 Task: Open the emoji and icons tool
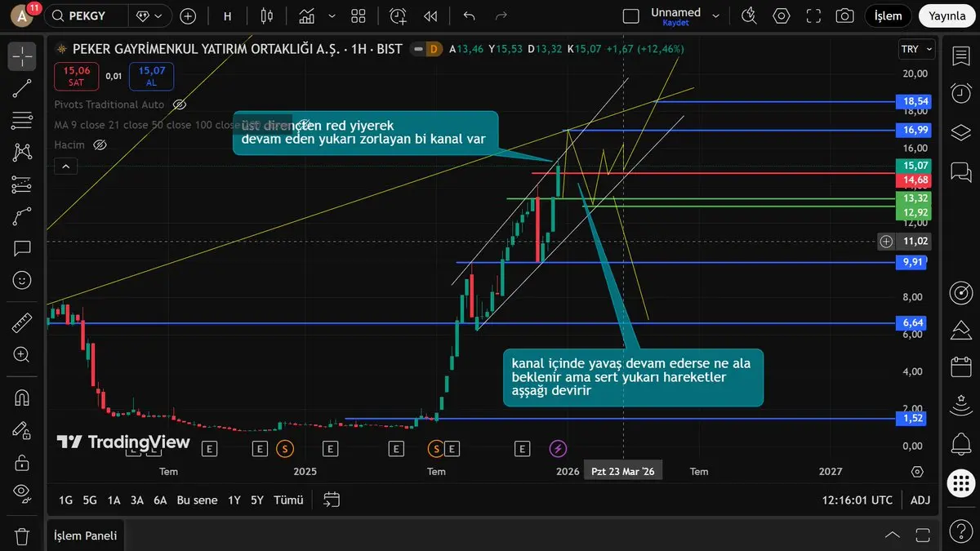click(22, 280)
